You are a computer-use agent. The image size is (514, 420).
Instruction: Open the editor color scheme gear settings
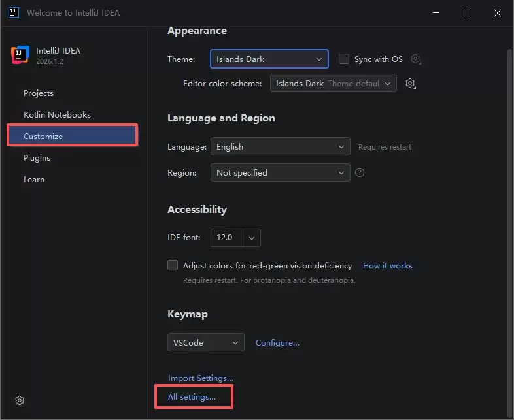click(x=411, y=83)
